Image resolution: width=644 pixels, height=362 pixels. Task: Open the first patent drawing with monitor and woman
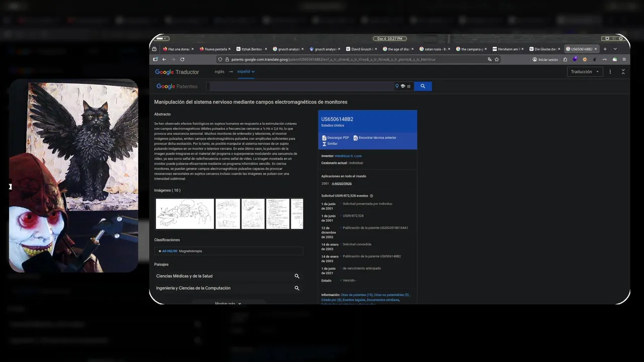(185, 214)
